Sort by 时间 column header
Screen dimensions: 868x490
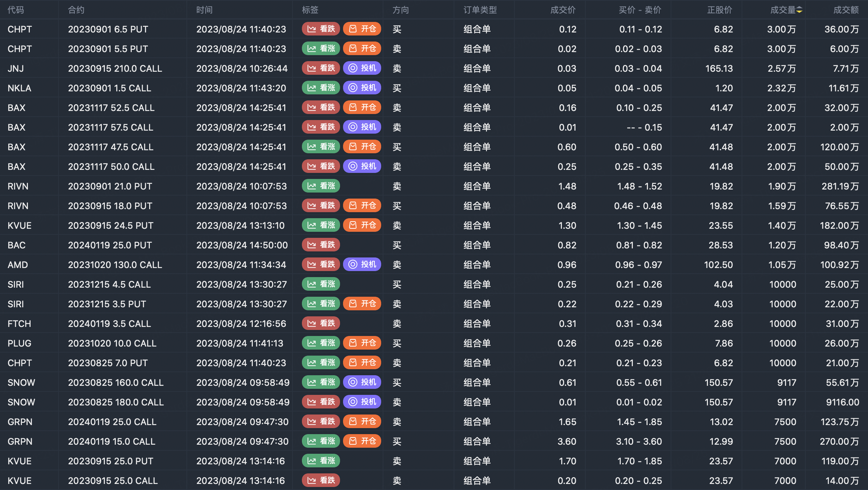coord(204,10)
